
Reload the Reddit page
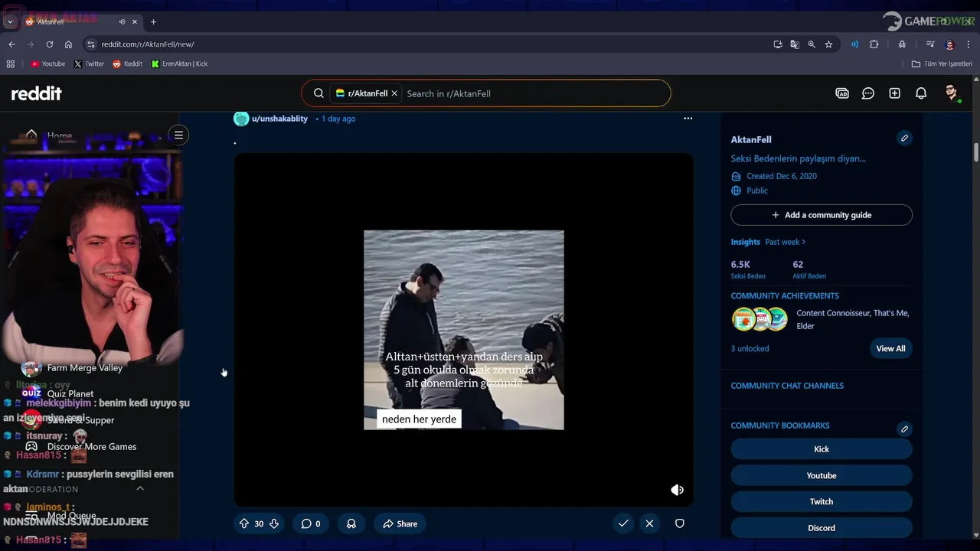click(50, 44)
